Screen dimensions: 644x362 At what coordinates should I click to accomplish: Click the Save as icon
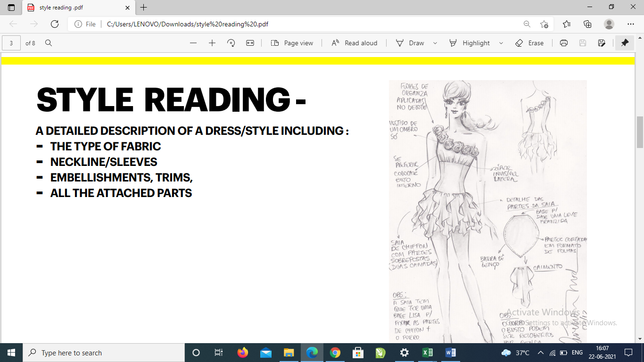pyautogui.click(x=602, y=43)
